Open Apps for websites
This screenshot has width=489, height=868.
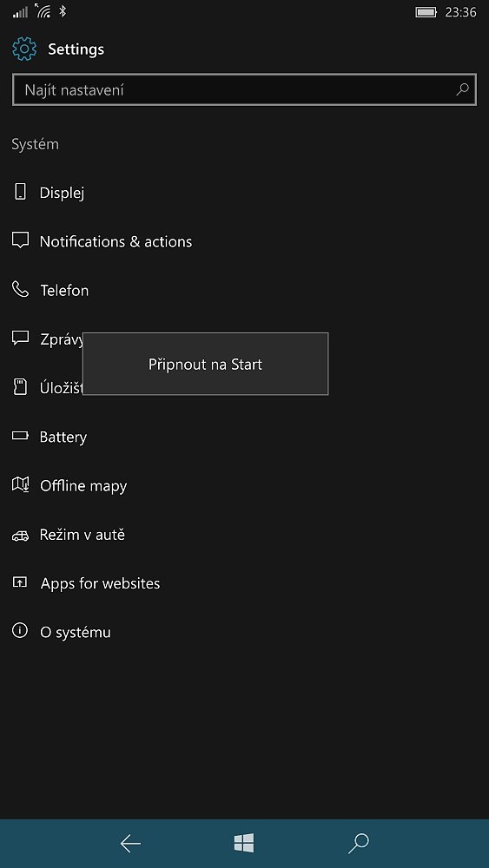point(100,583)
